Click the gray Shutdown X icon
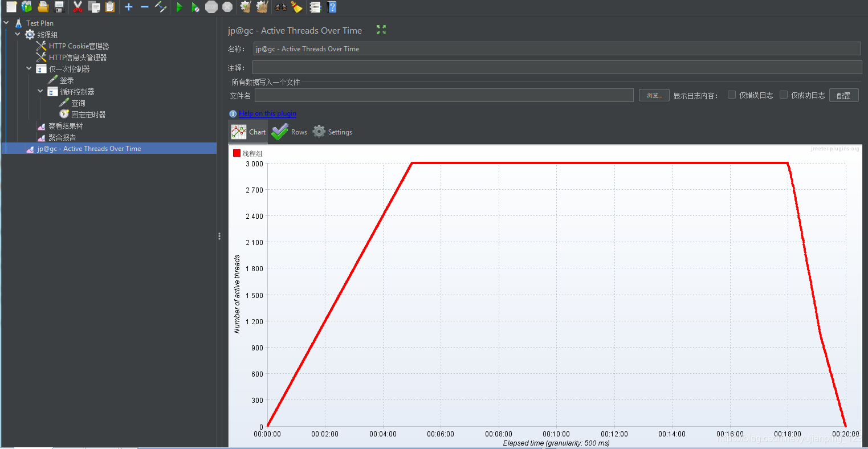Screen dimensions: 868x449 (x=227, y=7)
